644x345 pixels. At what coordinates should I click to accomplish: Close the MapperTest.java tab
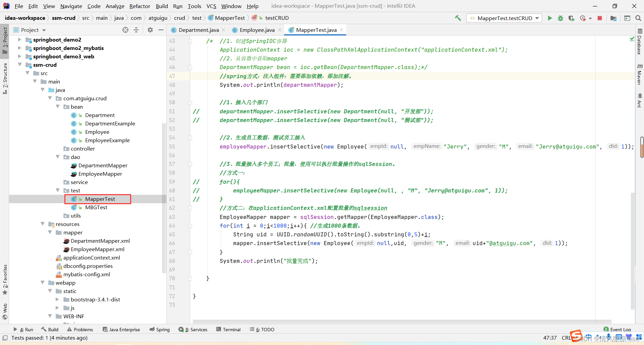[341, 30]
